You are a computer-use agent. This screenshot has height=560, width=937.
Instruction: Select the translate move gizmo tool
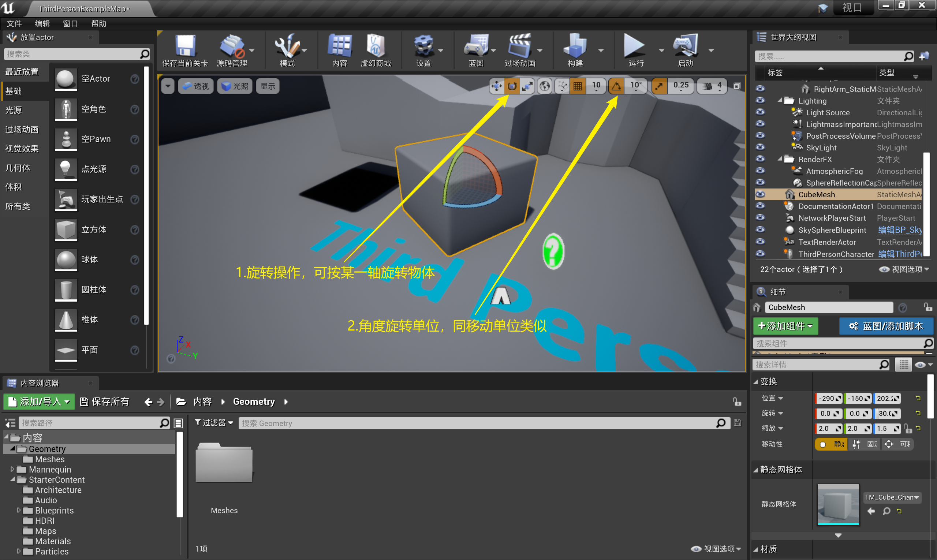click(496, 86)
